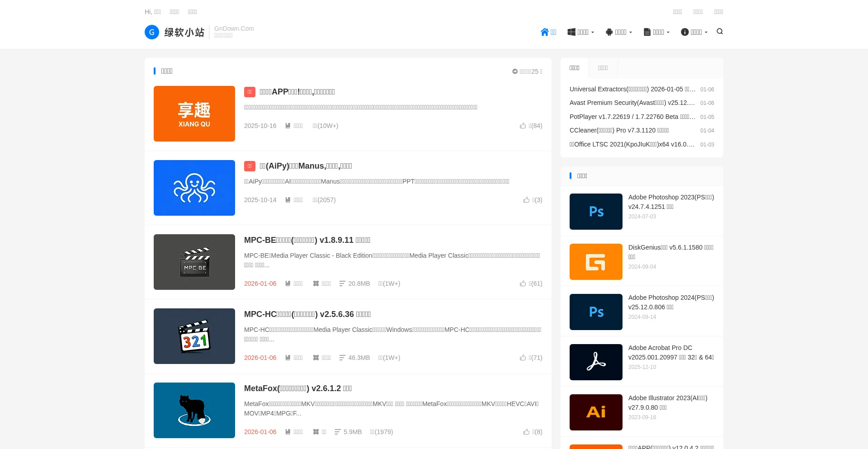Like the XIANG QU post showing (84)

[x=531, y=126]
